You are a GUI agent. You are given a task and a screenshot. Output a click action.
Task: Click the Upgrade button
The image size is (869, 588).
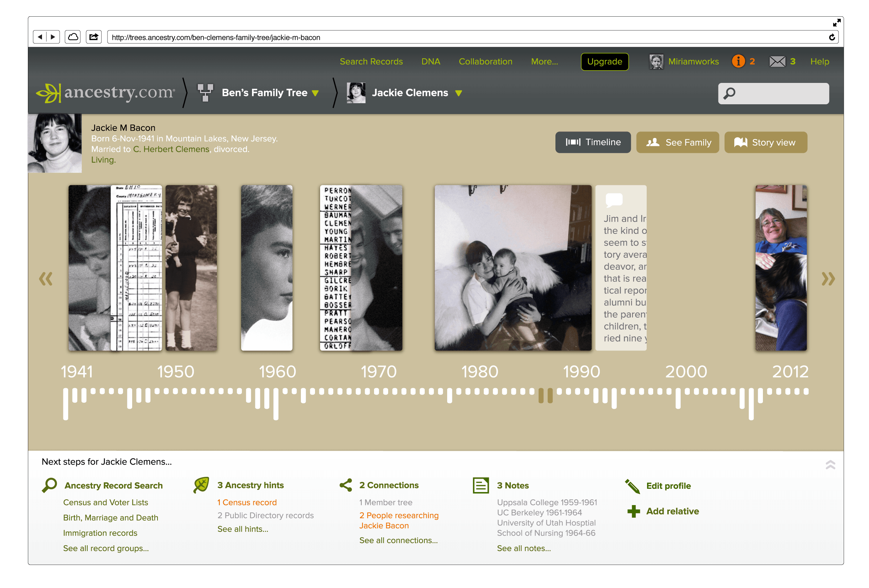(604, 62)
